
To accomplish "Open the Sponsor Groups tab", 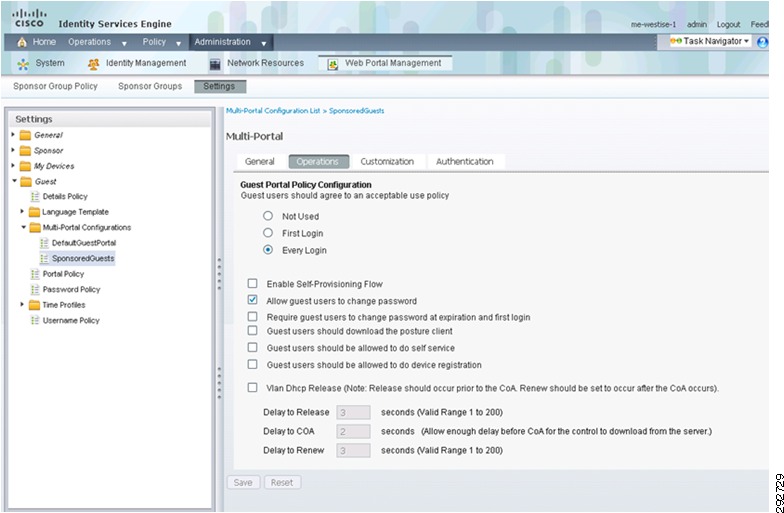I will [x=150, y=86].
